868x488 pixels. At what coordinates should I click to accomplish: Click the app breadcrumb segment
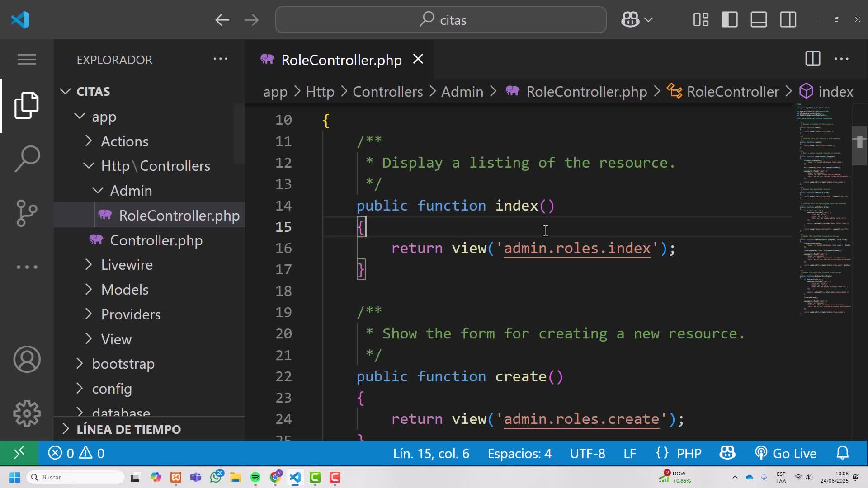point(275,92)
